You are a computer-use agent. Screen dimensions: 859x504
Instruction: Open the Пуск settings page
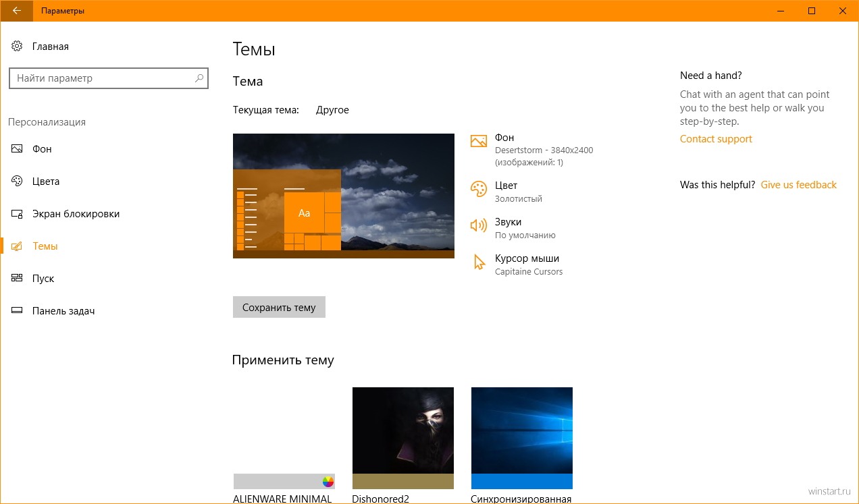coord(43,279)
